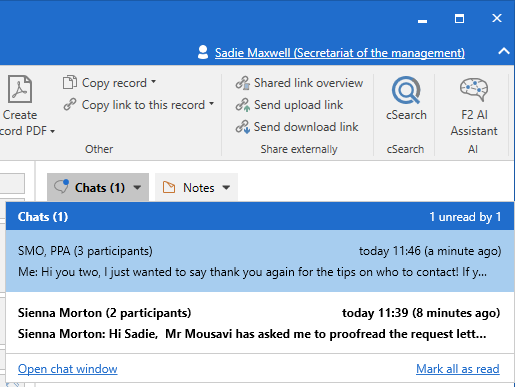Expand Copy link to this record dropdown arrow

coord(211,103)
